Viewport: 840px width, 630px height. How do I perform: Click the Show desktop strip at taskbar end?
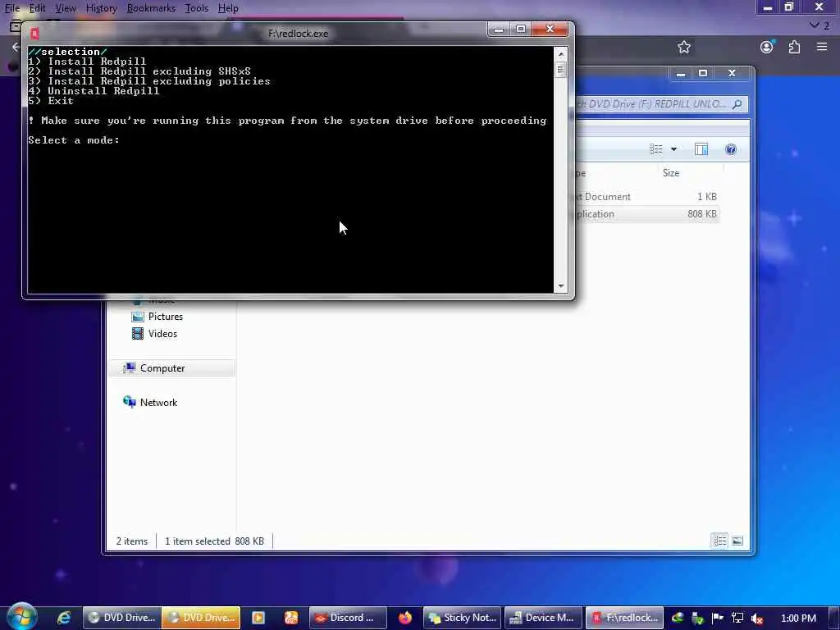(x=834, y=618)
